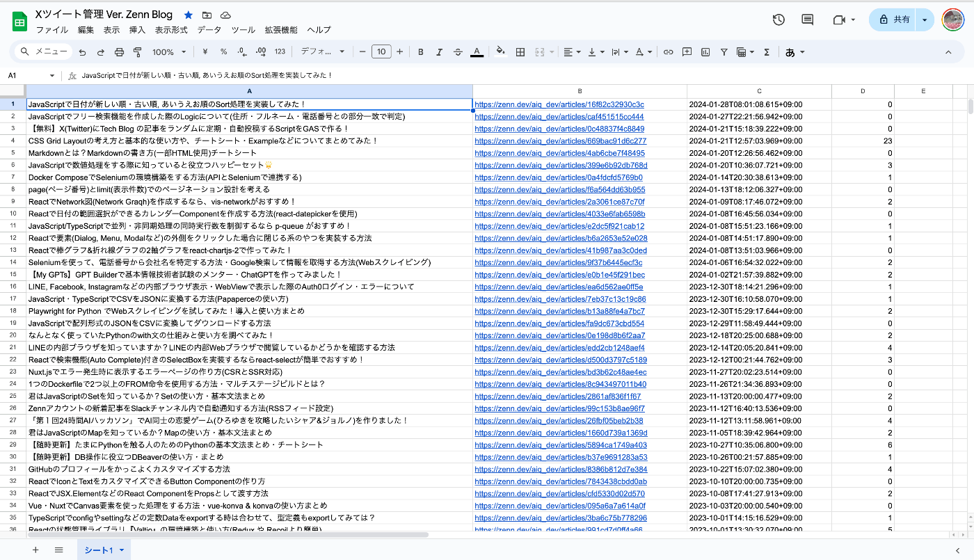The height and width of the screenshot is (560, 974).
Task: Open the borders tool
Action: (520, 52)
